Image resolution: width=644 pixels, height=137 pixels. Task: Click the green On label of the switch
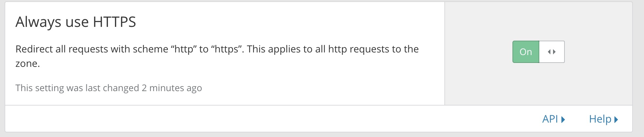(526, 52)
